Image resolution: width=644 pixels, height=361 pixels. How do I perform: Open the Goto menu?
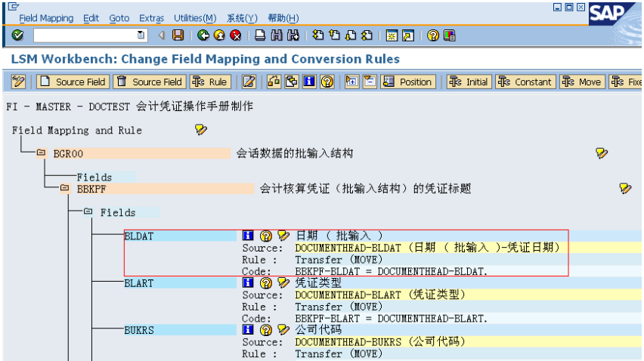119,18
